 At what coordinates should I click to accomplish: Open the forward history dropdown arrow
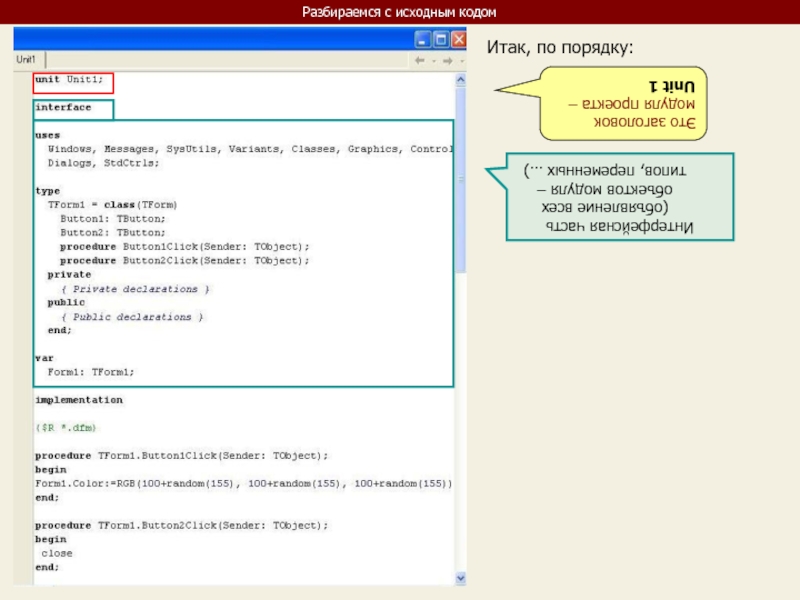click(x=462, y=61)
